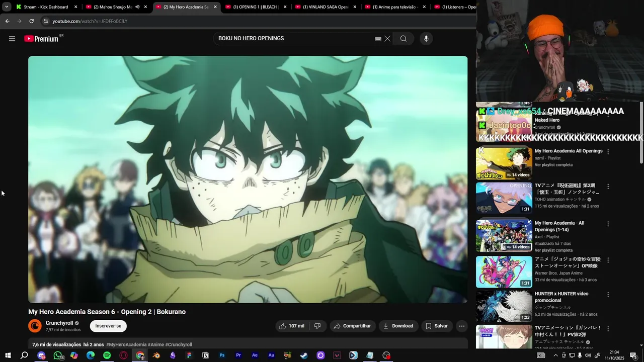
Task: Reload the page with refresh icon
Action: click(31, 21)
